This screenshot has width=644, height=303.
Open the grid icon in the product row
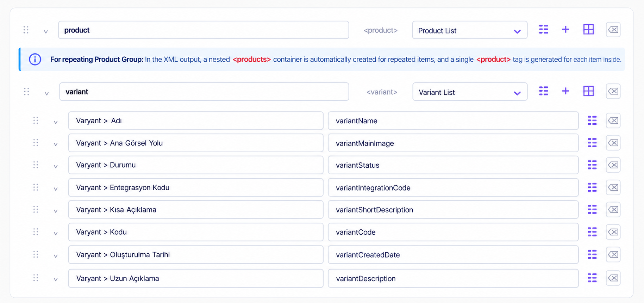[x=588, y=30]
